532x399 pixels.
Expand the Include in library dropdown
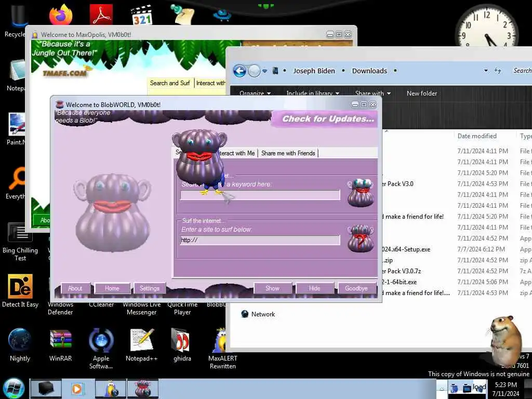pyautogui.click(x=312, y=94)
